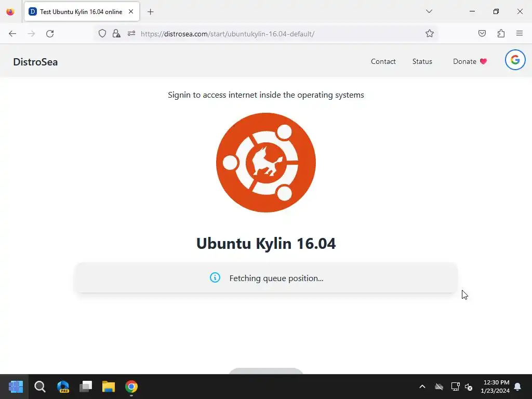Image resolution: width=532 pixels, height=399 pixels.
Task: Open Windows taskbar search
Action: click(39, 387)
